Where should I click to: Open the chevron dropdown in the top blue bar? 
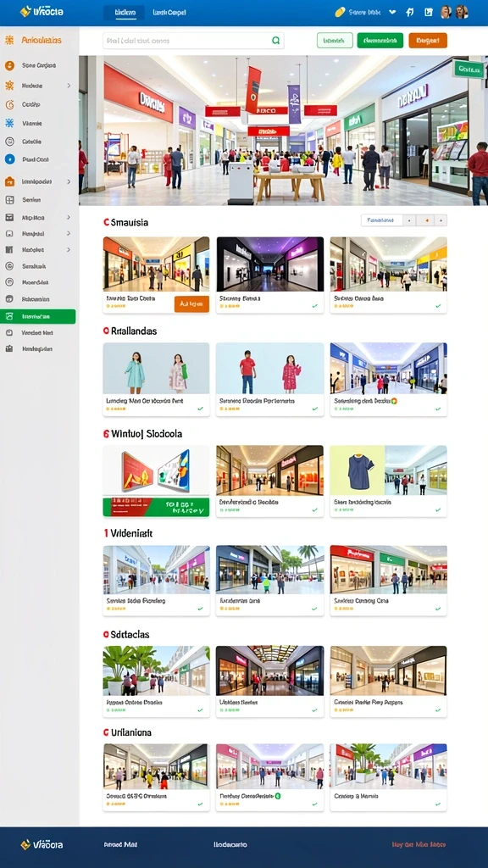point(392,12)
